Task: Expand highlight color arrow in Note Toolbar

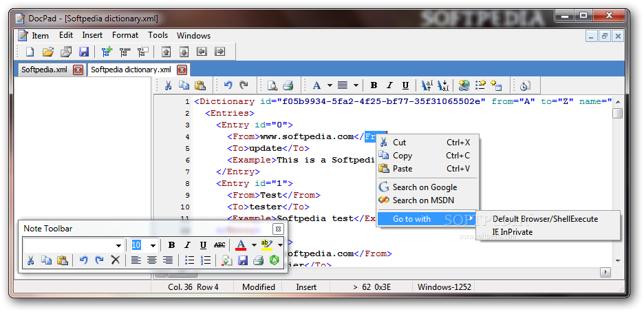Action: coord(280,245)
